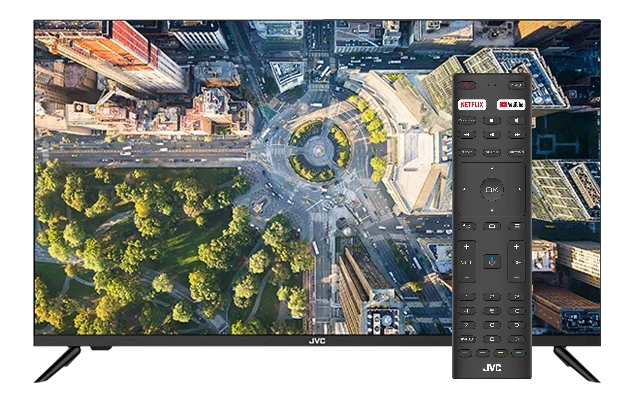The width and height of the screenshot is (632, 400).
Task: Click the JVC logo on the remote
Action: click(x=491, y=367)
